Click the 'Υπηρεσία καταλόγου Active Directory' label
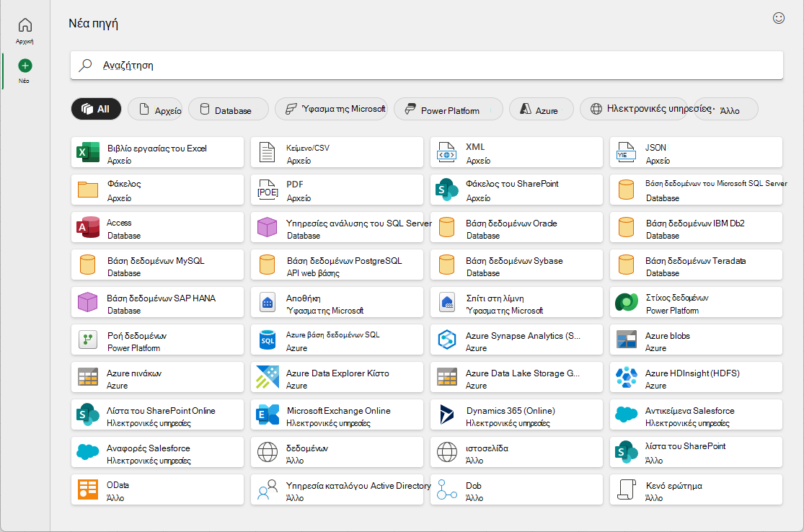This screenshot has height=532, width=804. pyautogui.click(x=358, y=485)
